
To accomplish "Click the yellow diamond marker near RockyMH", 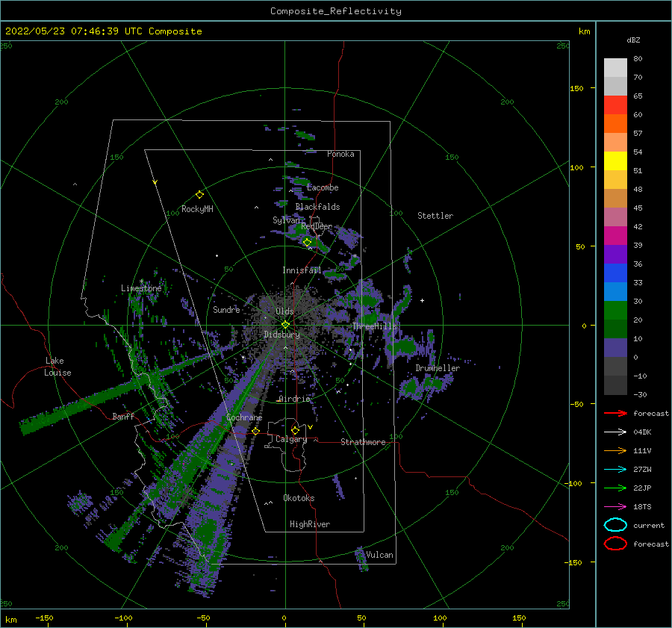I will [199, 195].
